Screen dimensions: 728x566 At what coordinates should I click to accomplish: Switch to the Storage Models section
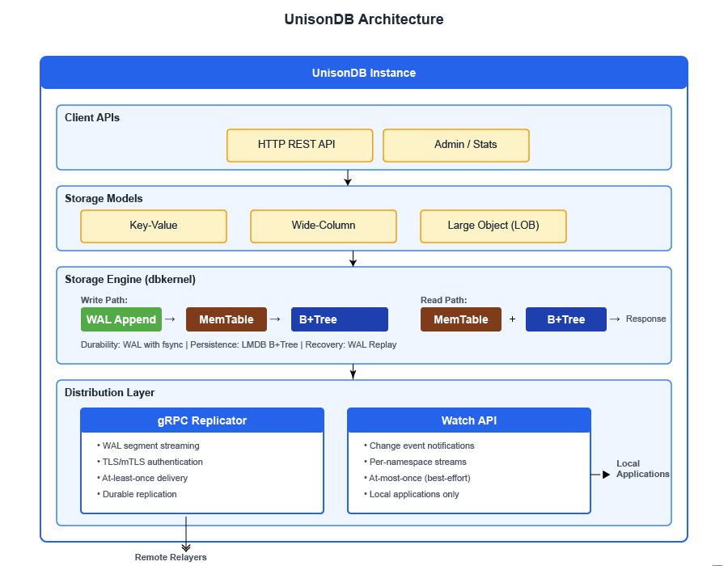click(104, 198)
